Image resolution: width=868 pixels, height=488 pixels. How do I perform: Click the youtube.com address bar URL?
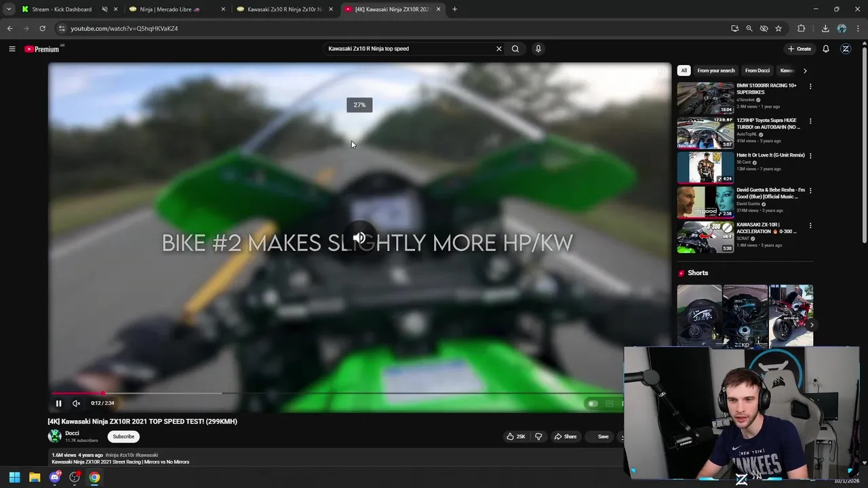tap(124, 28)
